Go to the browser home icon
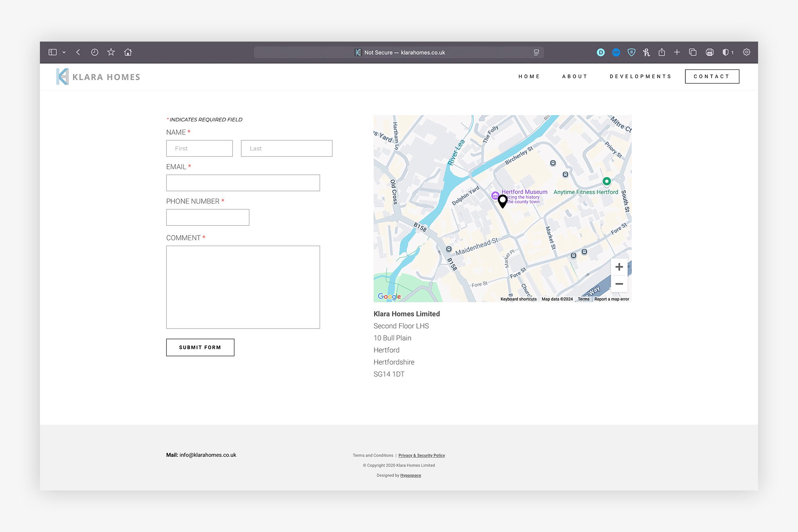This screenshot has height=532, width=798. pos(128,52)
